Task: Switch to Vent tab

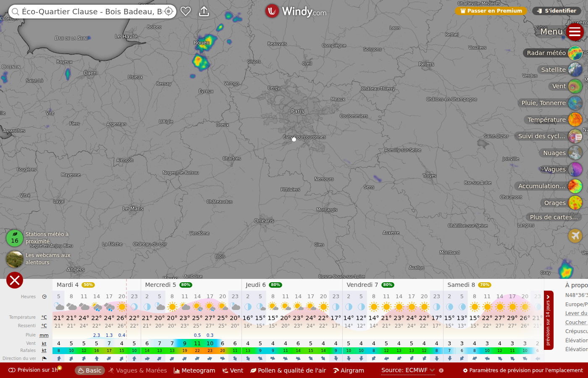Action: point(233,370)
